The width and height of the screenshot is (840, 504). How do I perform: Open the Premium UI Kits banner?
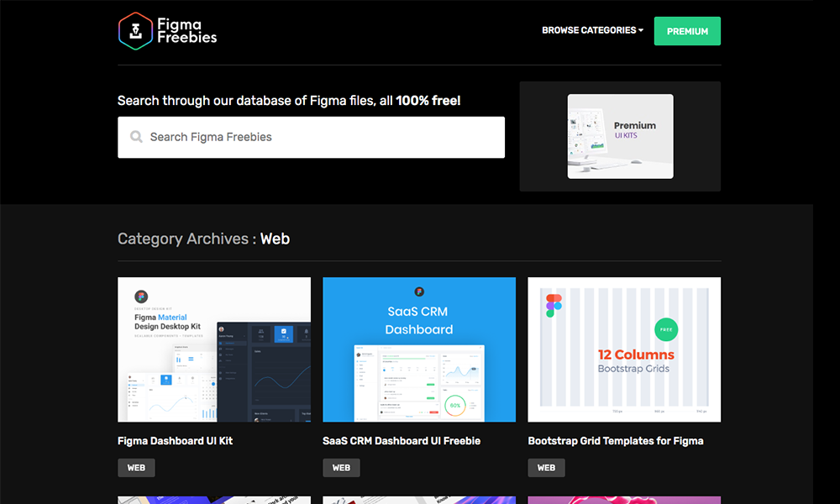(621, 137)
